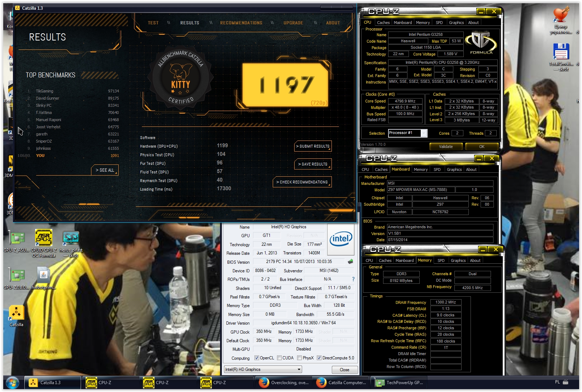This screenshot has height=392, width=582.
Task: Toggle the PhysX checkbox in GPU-Z
Action: (x=299, y=358)
